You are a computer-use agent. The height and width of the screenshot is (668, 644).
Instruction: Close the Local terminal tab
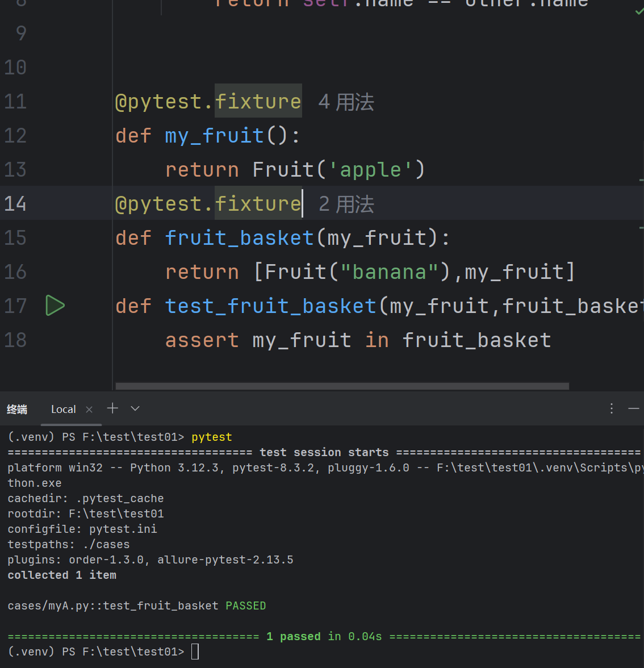[89, 410]
